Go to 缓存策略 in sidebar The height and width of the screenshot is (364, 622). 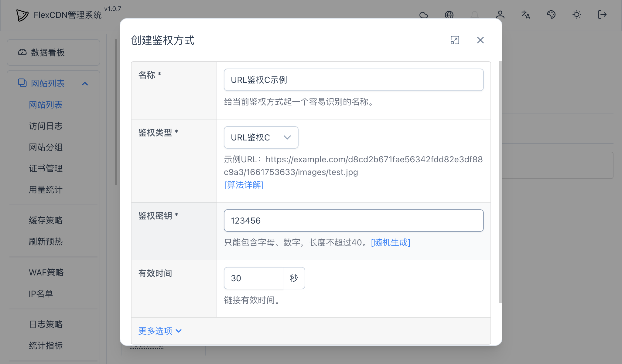[46, 221]
